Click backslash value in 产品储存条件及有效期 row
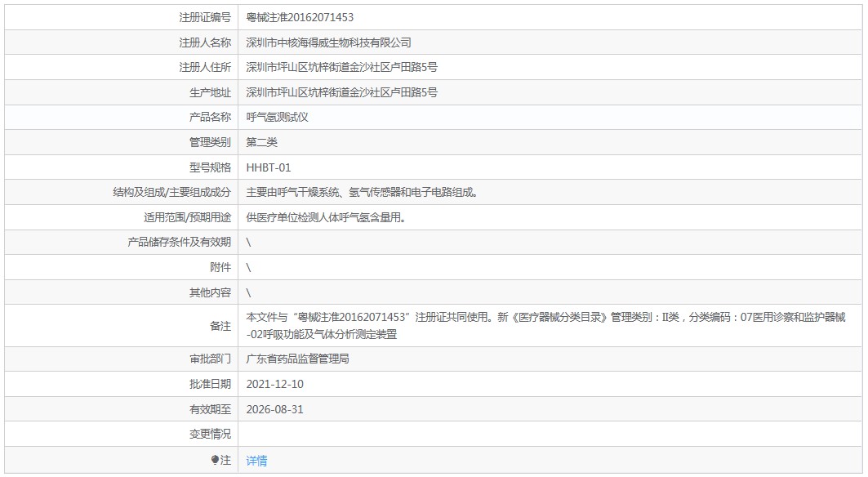The width and height of the screenshot is (868, 477). 248,242
